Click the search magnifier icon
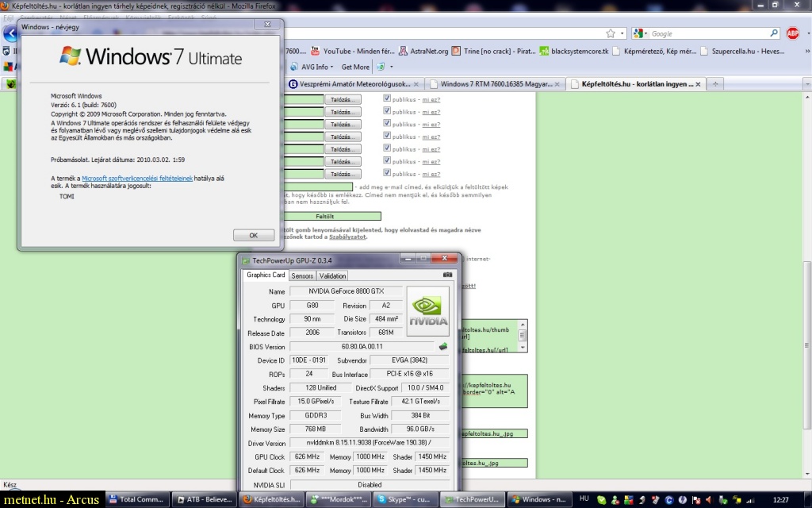 tap(774, 33)
